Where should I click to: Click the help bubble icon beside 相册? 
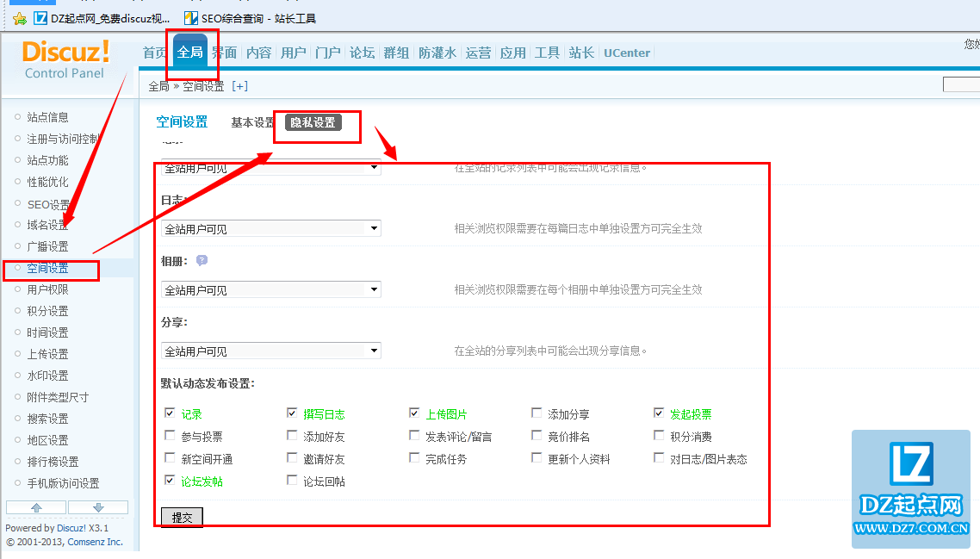[x=202, y=260]
